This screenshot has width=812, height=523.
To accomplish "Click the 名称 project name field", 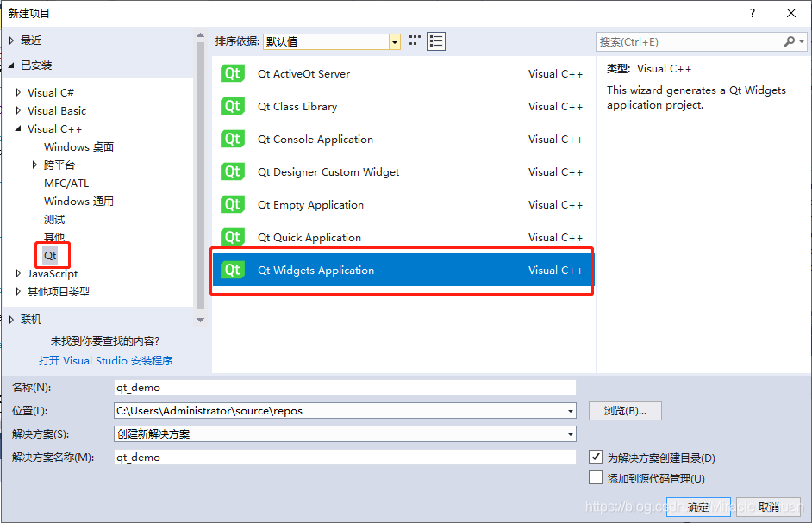I will click(x=345, y=388).
